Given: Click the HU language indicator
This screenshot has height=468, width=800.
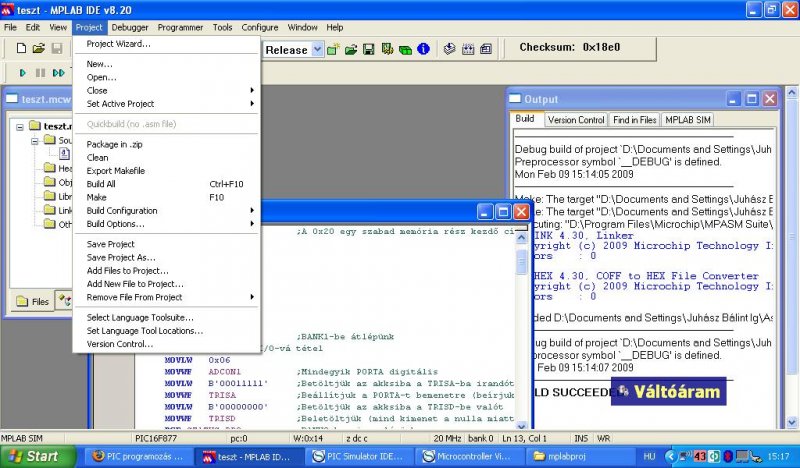Looking at the screenshot, I should coord(649,456).
